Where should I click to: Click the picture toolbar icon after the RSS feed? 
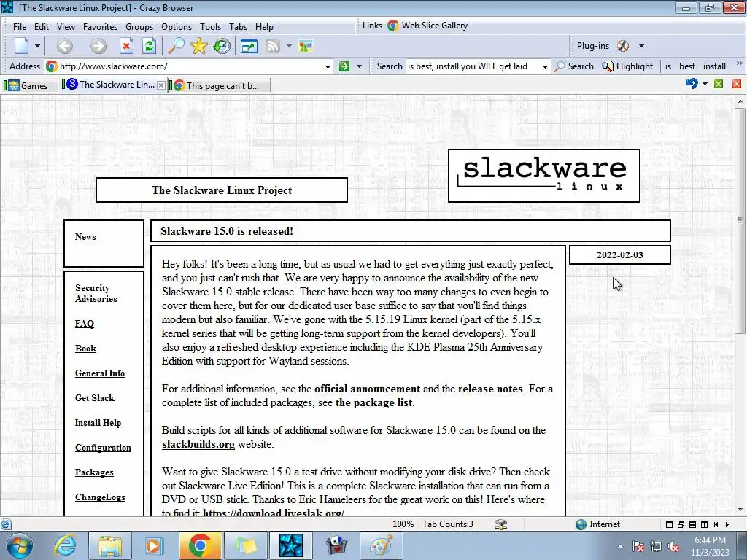[306, 46]
